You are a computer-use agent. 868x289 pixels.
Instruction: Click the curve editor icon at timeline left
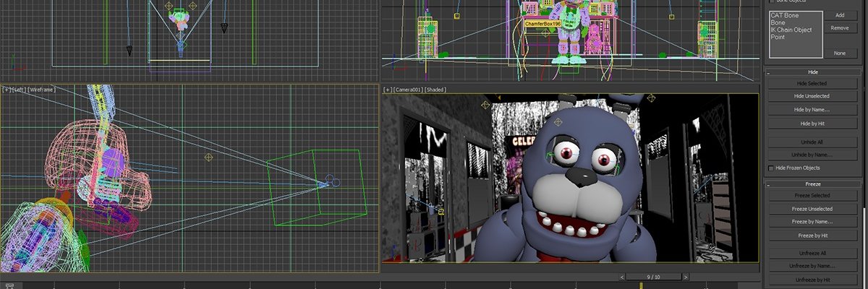pyautogui.click(x=10, y=286)
